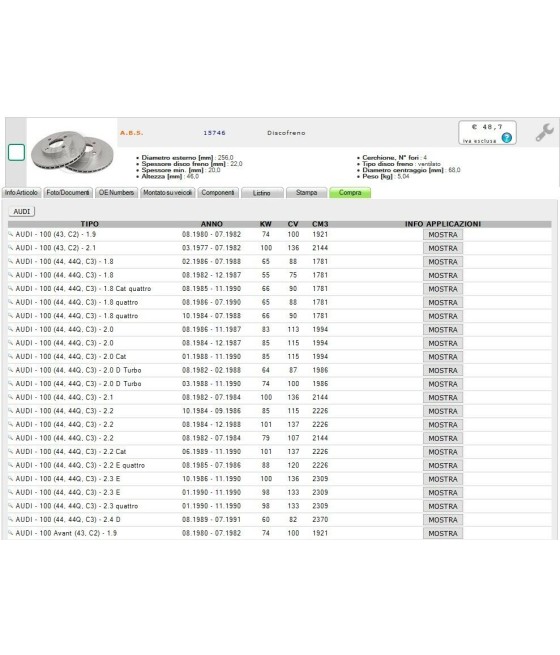560x655 pixels.
Task: Click MOSTRA for the 2.0 Cat row
Action: pyautogui.click(x=443, y=357)
